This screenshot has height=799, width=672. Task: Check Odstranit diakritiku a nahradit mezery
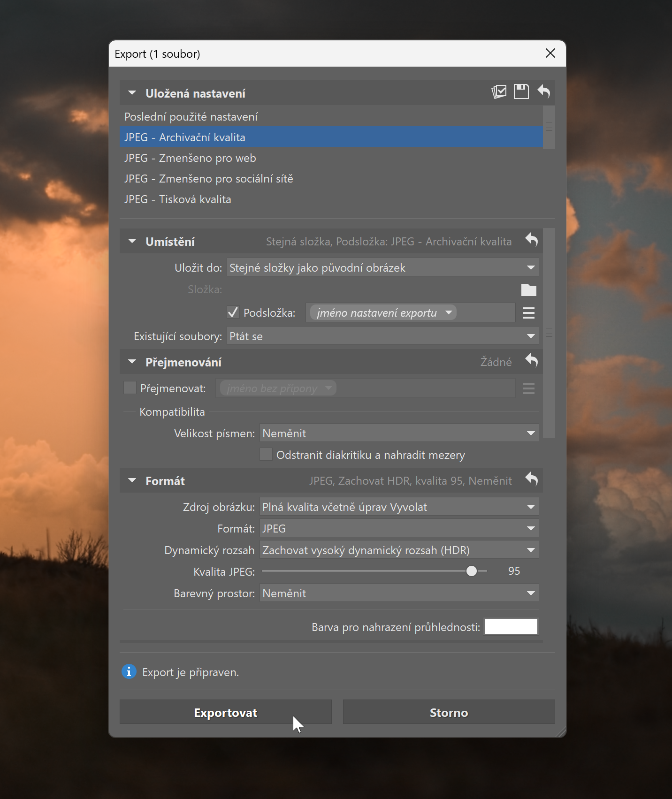[266, 455]
